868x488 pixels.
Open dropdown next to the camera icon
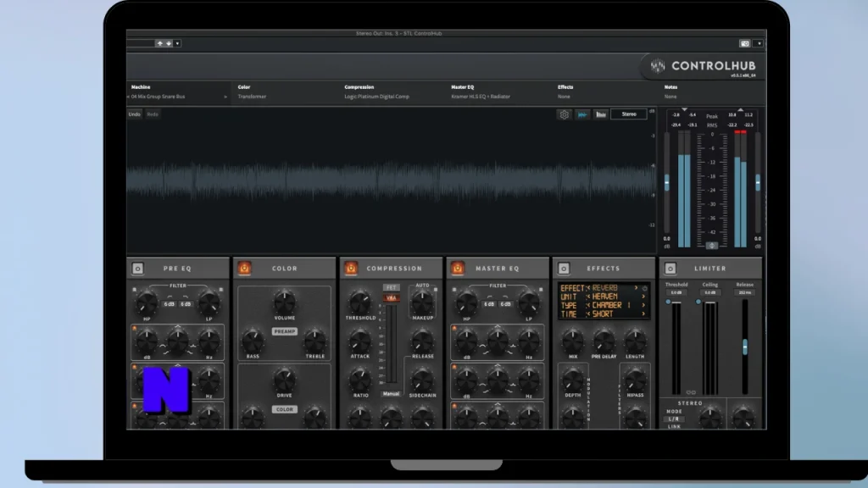pos(759,43)
